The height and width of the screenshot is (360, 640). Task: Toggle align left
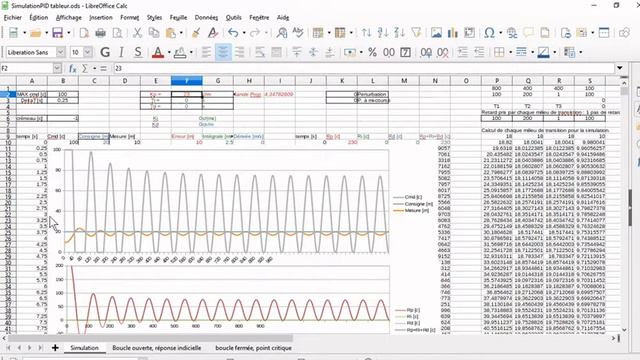pos(206,52)
